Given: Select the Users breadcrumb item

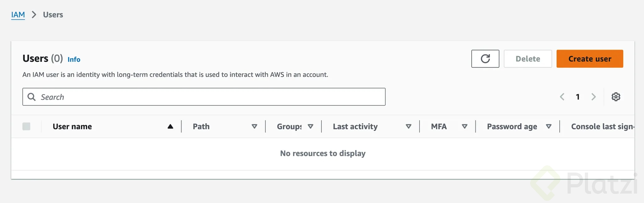Looking at the screenshot, I should tap(53, 15).
